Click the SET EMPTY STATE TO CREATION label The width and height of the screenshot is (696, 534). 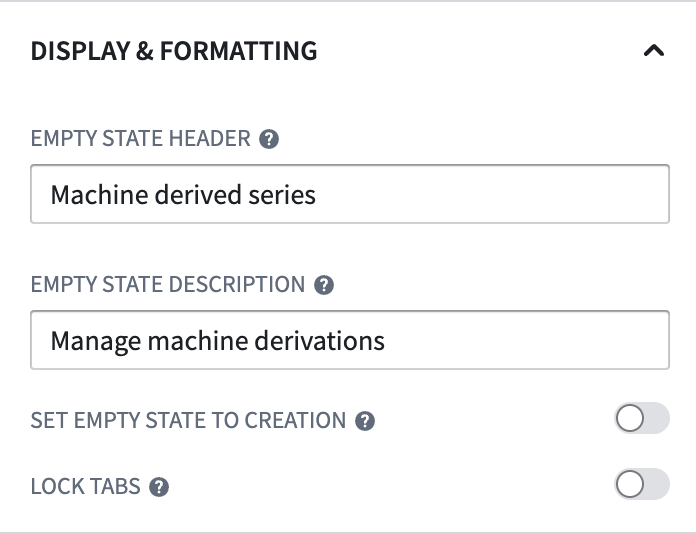tap(188, 420)
